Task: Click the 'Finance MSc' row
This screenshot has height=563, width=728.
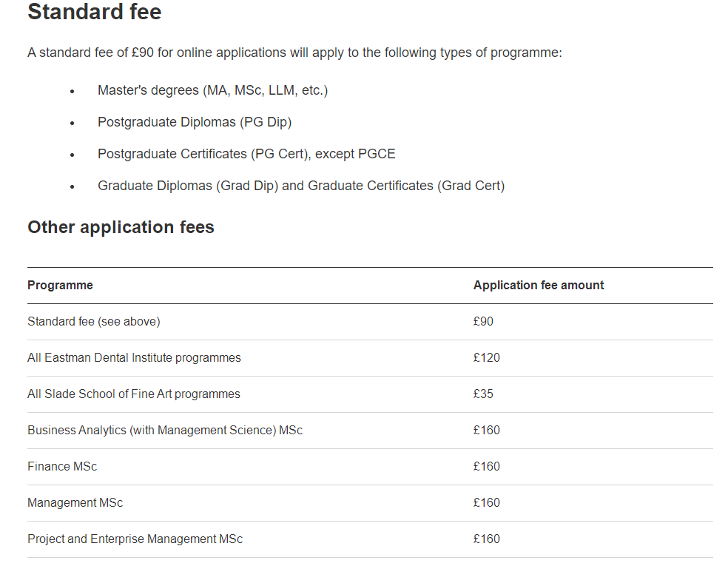Action: [370, 467]
